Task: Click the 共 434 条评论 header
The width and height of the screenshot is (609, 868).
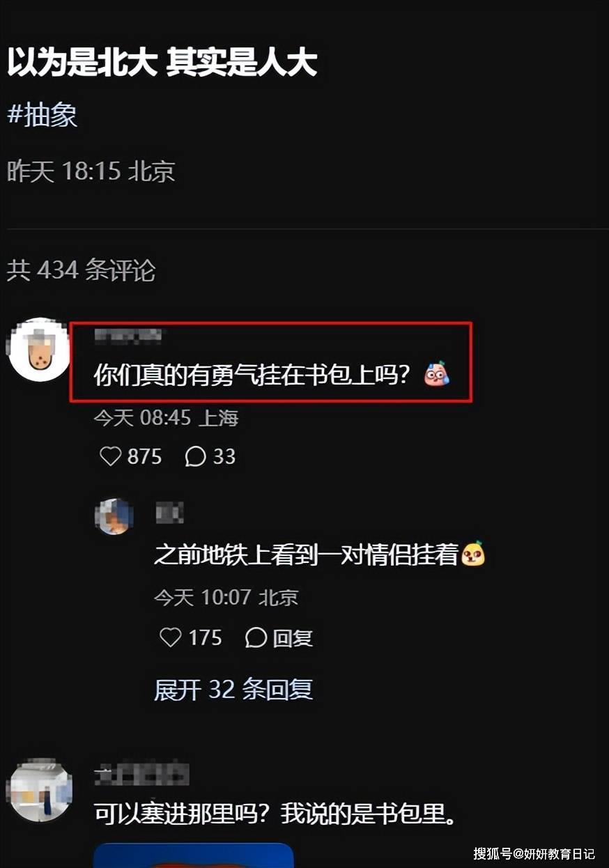Action: [81, 270]
